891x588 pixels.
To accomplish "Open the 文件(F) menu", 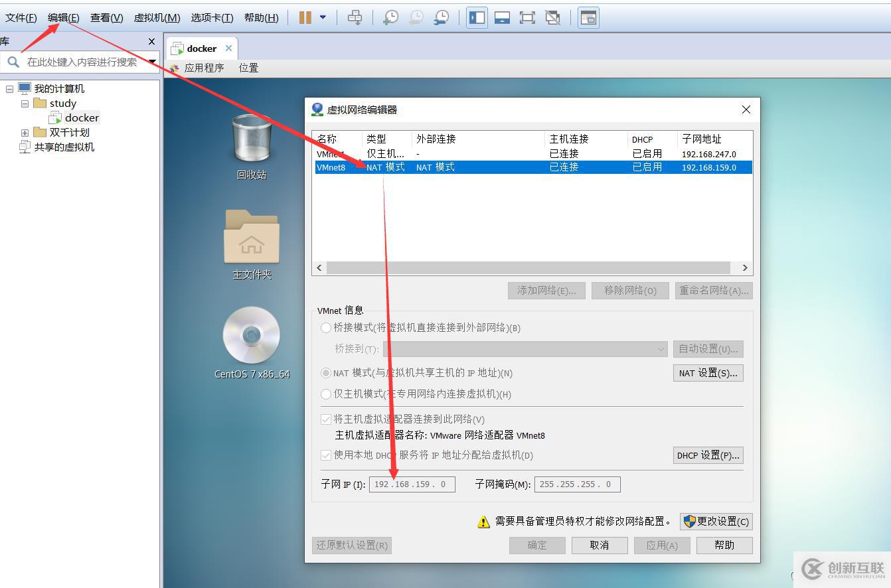I will point(21,18).
